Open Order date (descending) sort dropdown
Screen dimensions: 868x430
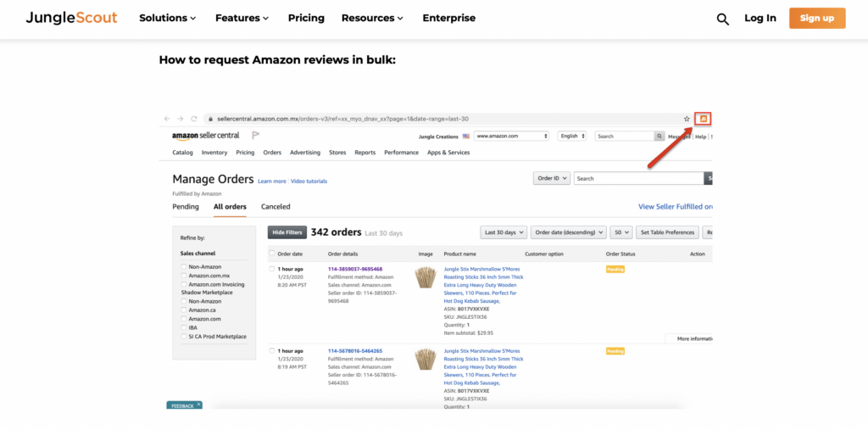point(569,232)
